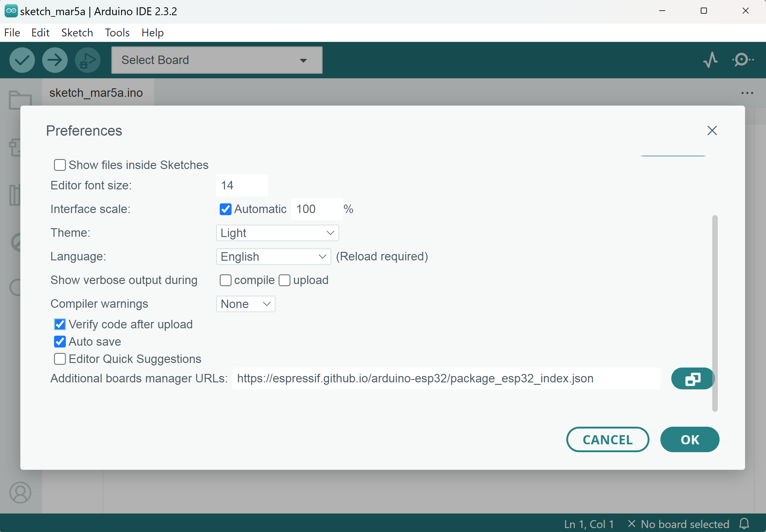Click the CANCEL button

point(607,439)
